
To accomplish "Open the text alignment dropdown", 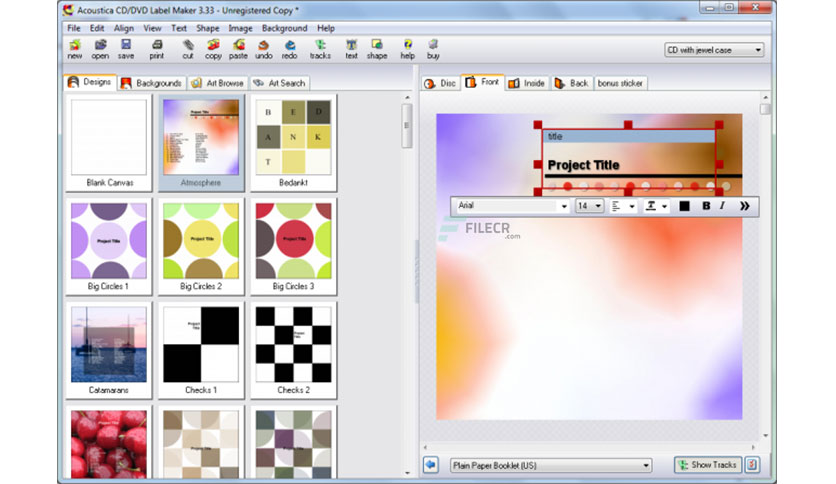I will pyautogui.click(x=623, y=206).
